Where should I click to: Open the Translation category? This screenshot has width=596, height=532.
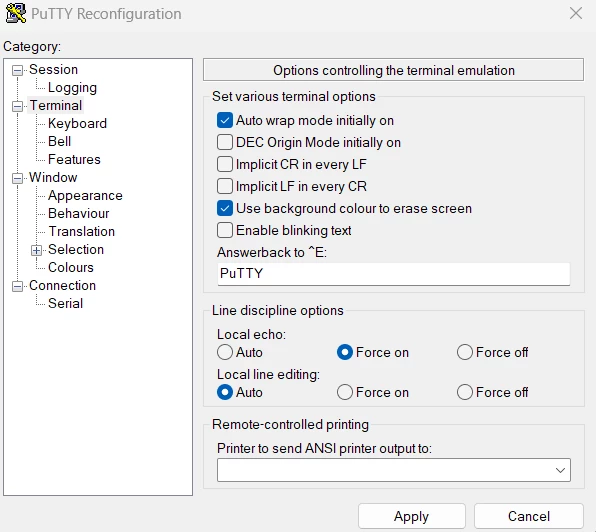tap(81, 231)
